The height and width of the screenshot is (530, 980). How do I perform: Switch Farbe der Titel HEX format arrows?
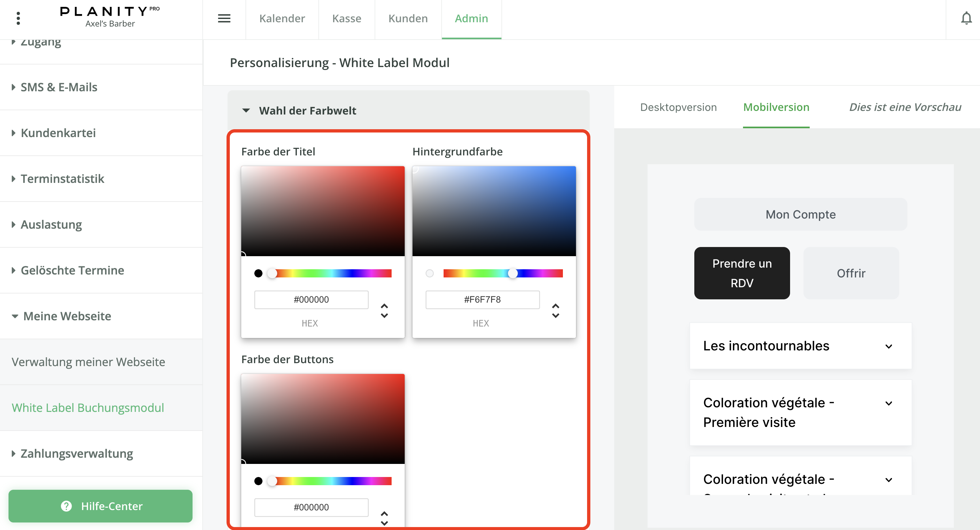pyautogui.click(x=384, y=311)
